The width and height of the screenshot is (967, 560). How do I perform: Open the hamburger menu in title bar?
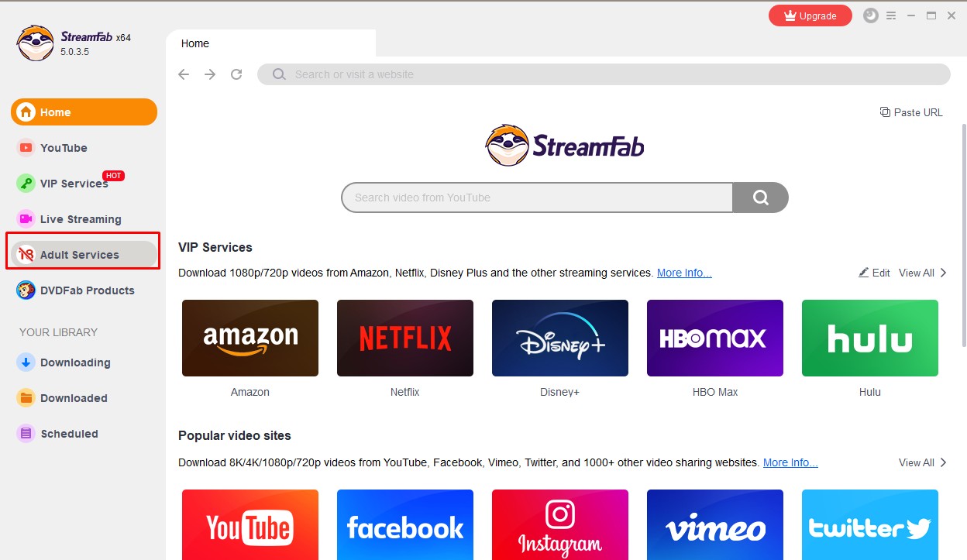891,15
